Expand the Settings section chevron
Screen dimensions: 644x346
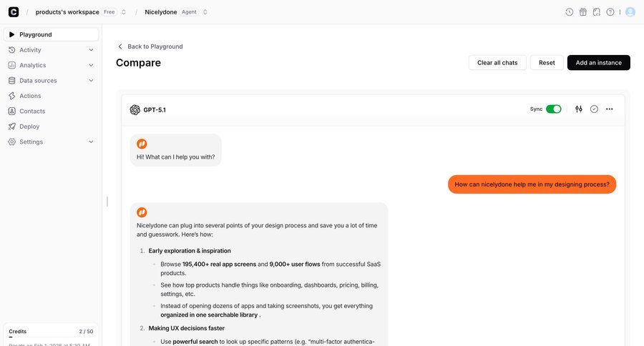click(91, 142)
